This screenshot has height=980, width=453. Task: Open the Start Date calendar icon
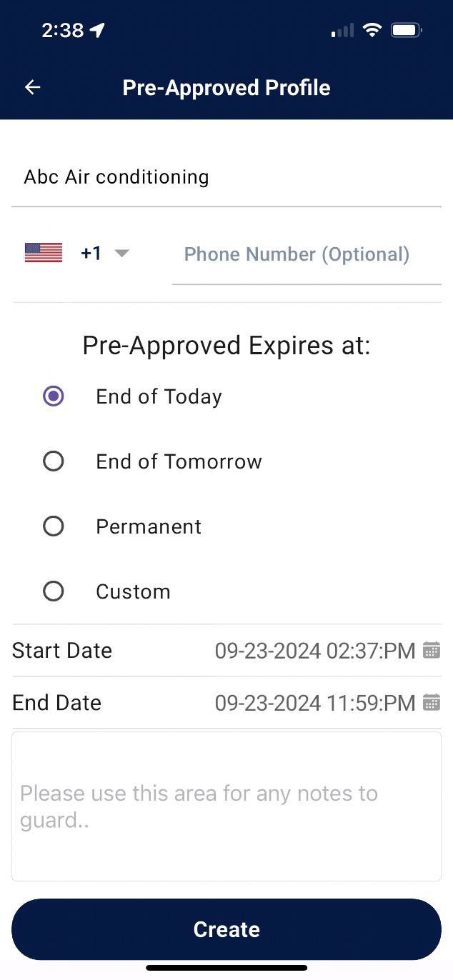click(x=432, y=650)
